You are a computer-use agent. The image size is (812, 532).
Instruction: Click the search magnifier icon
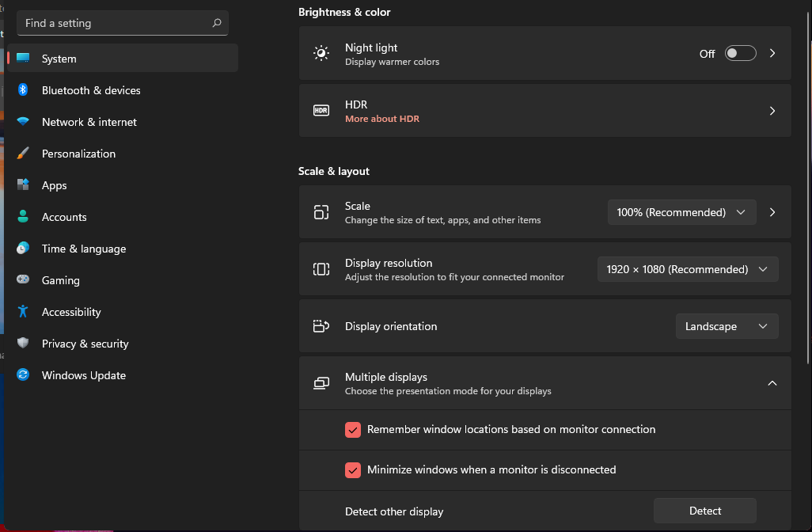217,23
